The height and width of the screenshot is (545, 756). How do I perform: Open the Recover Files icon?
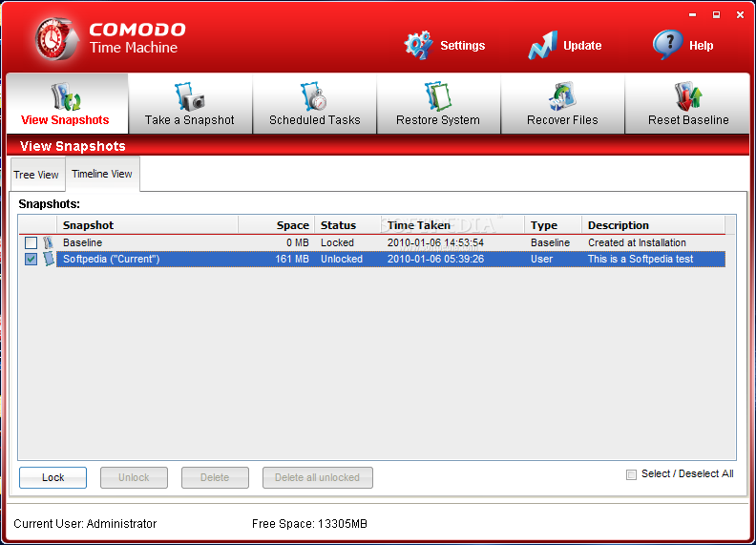click(x=562, y=97)
